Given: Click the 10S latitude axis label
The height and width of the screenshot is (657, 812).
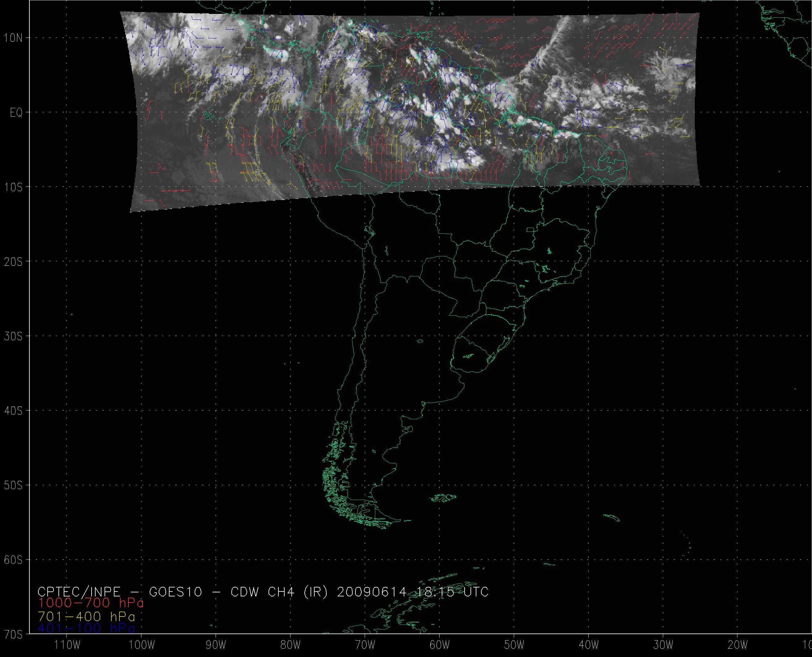Looking at the screenshot, I should coord(14,187).
